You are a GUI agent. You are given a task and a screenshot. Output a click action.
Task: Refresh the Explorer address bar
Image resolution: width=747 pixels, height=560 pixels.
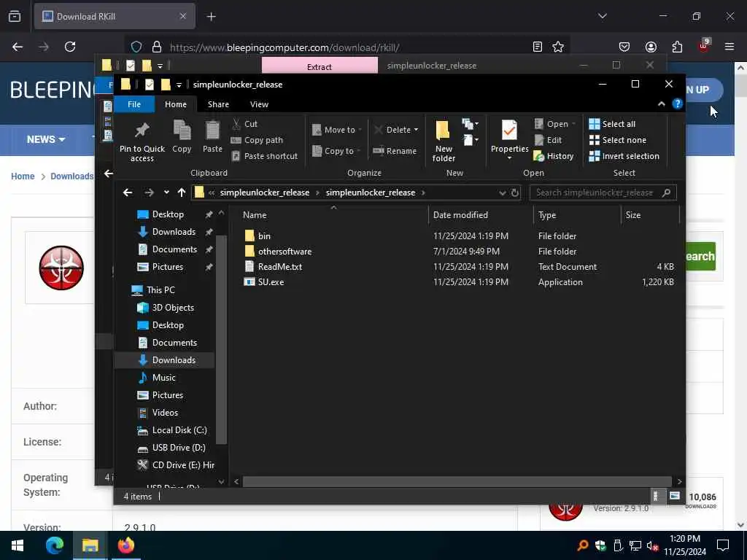[x=515, y=192]
